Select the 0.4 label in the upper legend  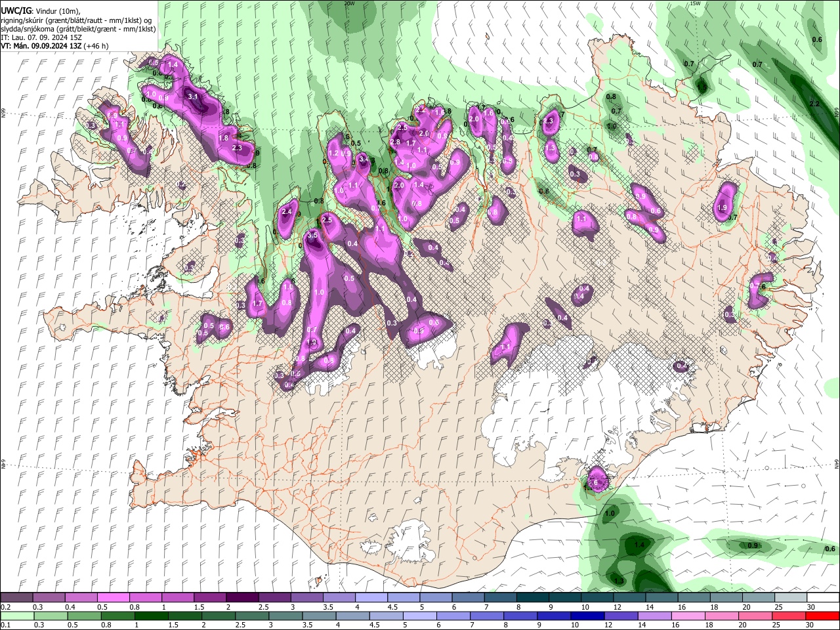coord(70,607)
